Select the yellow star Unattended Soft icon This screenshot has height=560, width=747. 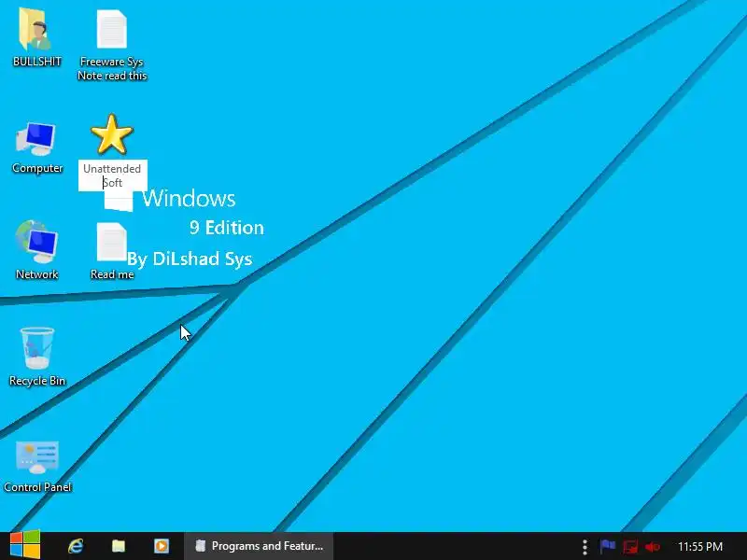tap(112, 134)
